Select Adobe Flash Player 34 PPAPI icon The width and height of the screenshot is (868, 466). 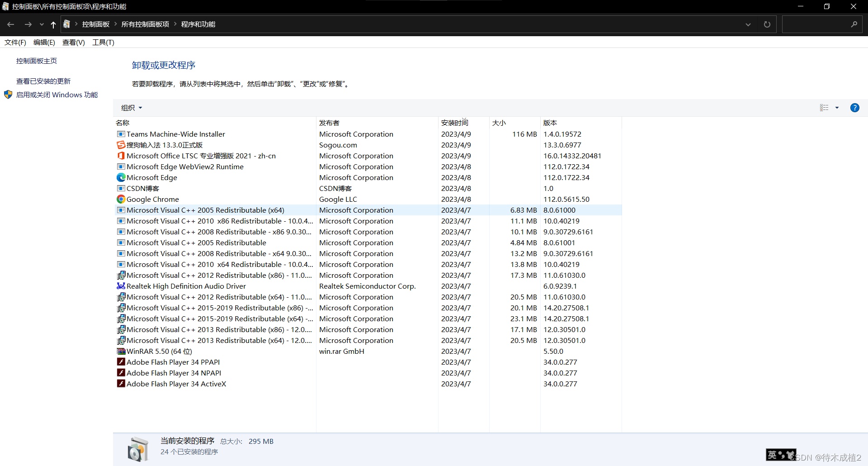(x=121, y=362)
